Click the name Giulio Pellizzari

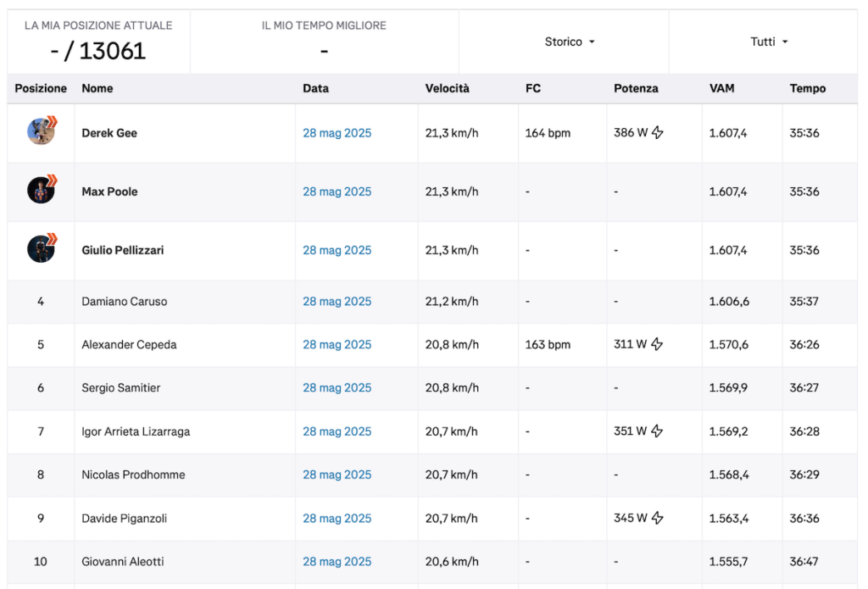[x=123, y=250]
